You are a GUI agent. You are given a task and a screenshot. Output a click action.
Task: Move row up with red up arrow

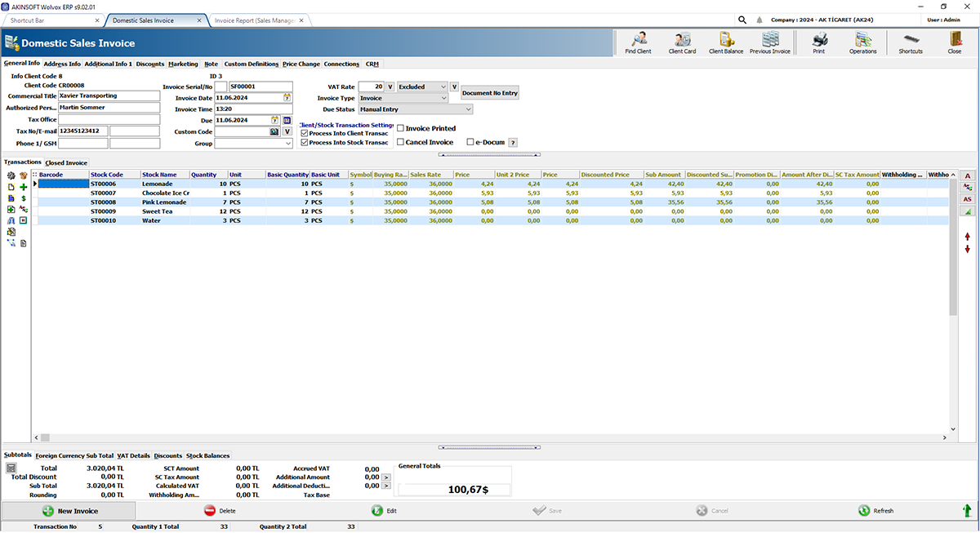click(x=968, y=235)
